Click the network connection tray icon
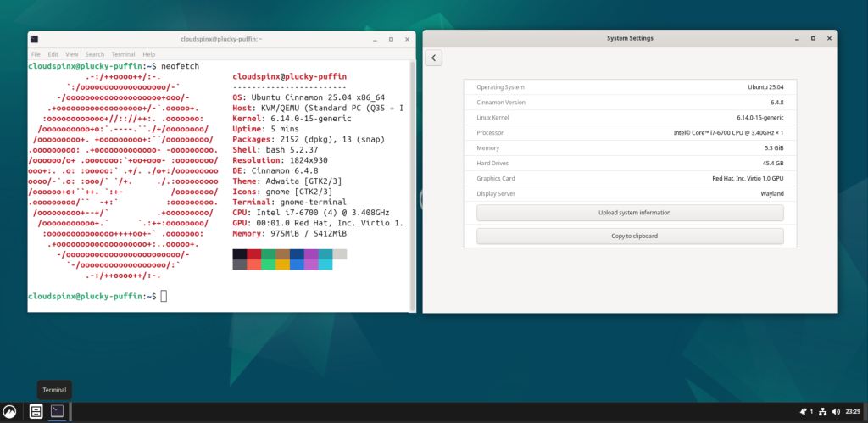The height and width of the screenshot is (423, 868). pyautogui.click(x=822, y=411)
